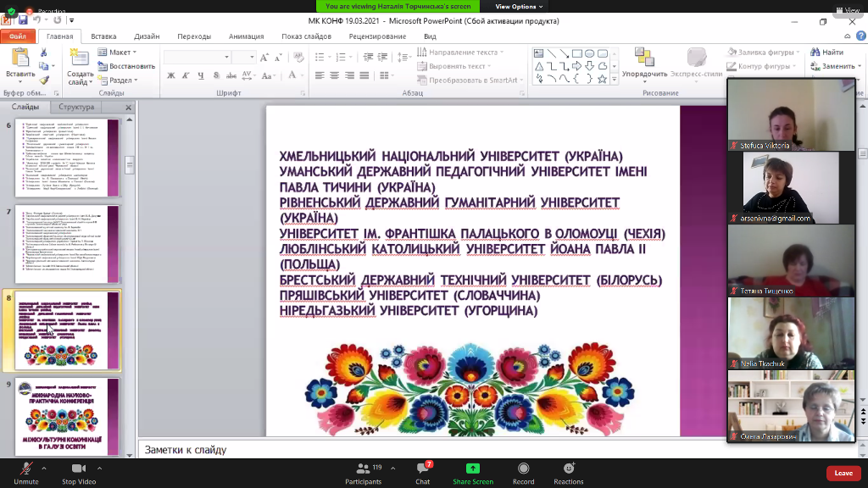Click the PowerPoint help question icon
This screenshot has height=488, width=868.
tap(861, 36)
